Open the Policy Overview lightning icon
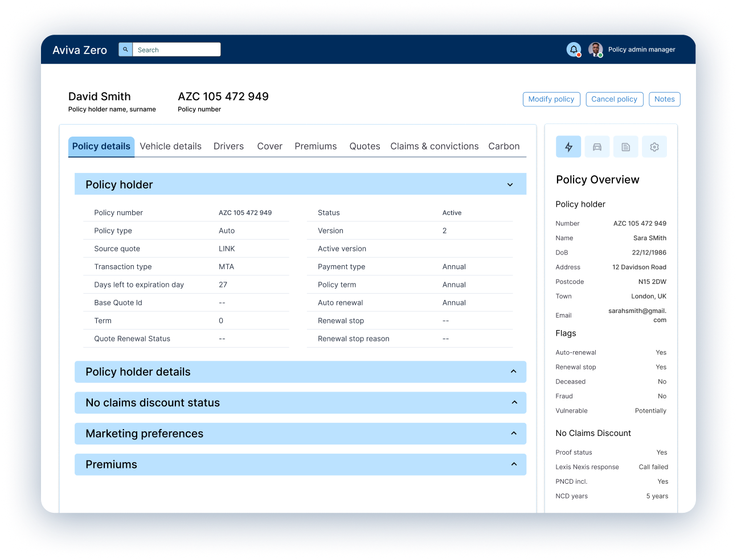 (568, 146)
